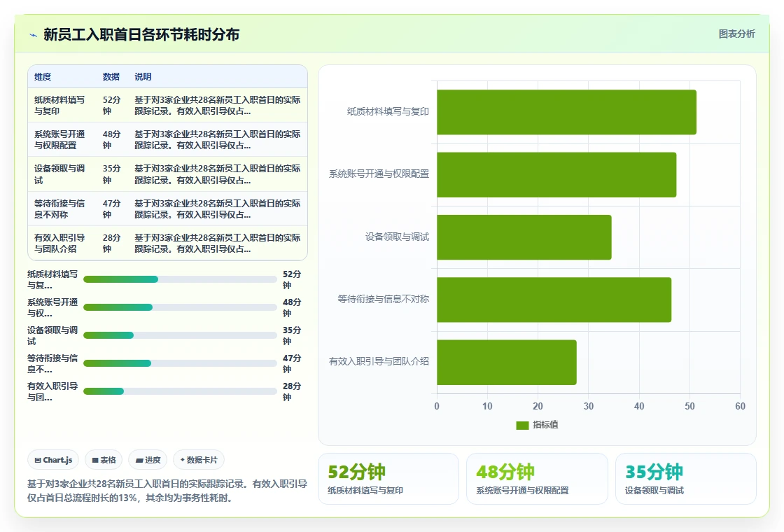Screen dimensions: 784x532
Task: Click the 52分钟 label beside the progress bar
Action: (292, 279)
